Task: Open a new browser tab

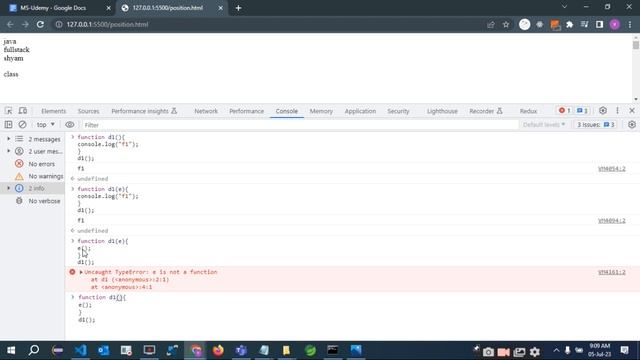Action: tap(238, 8)
